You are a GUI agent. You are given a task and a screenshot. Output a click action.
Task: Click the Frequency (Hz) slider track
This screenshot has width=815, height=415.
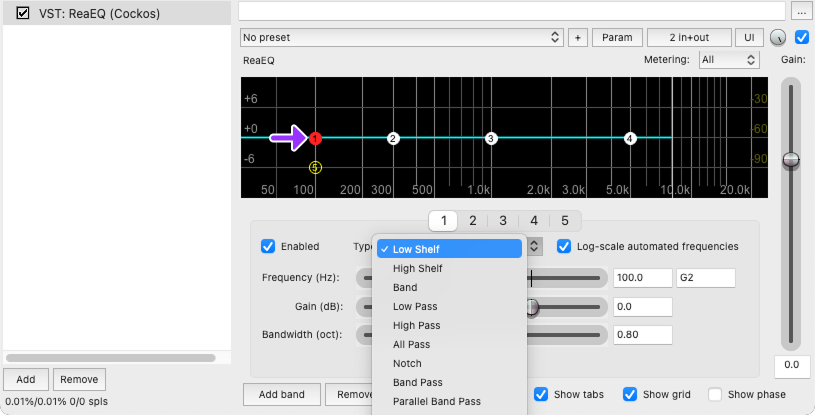coord(567,278)
